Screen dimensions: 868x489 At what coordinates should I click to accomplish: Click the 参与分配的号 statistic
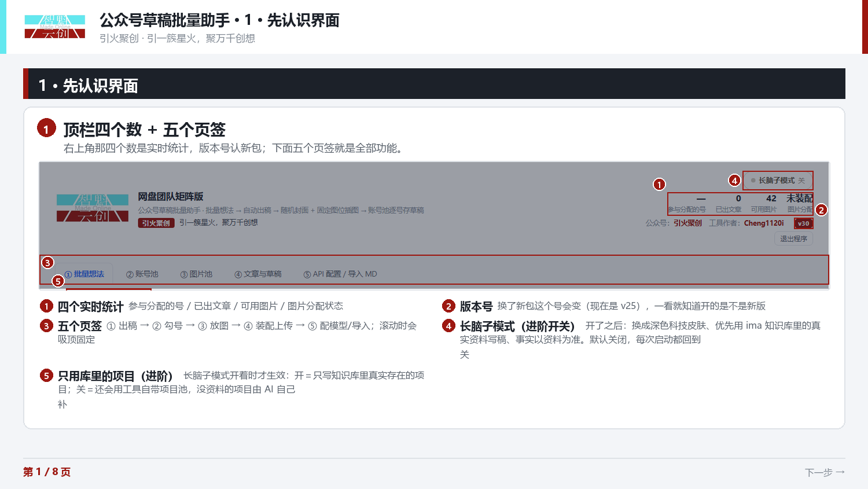pyautogui.click(x=687, y=203)
